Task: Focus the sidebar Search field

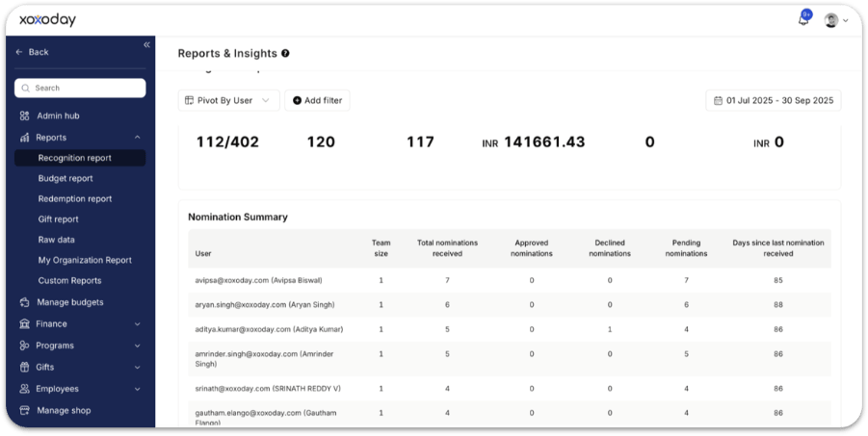Action: (x=80, y=88)
